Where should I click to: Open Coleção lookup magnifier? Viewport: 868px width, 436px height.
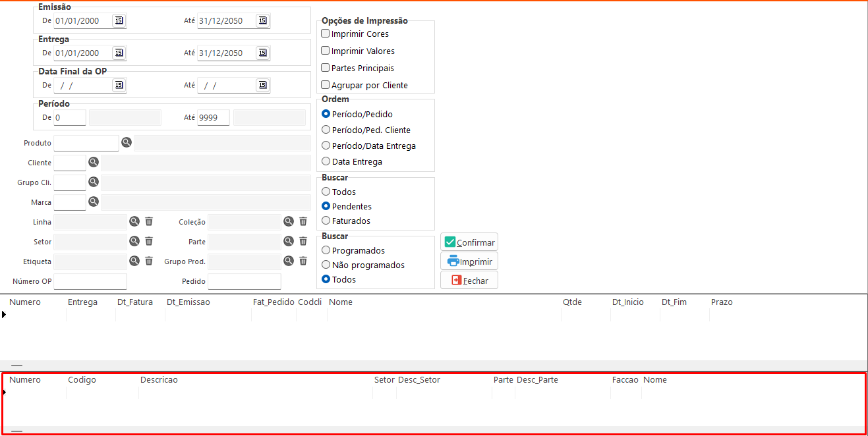point(289,222)
